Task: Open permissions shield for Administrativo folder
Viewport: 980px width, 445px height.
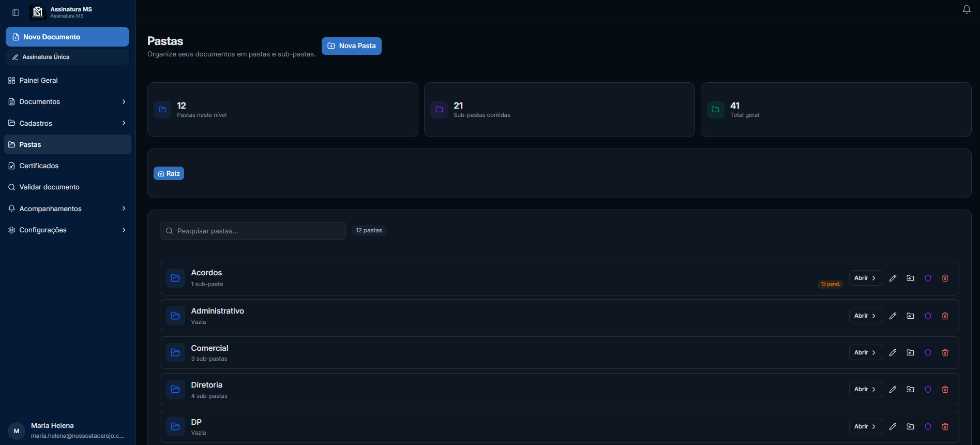Action: (928, 316)
